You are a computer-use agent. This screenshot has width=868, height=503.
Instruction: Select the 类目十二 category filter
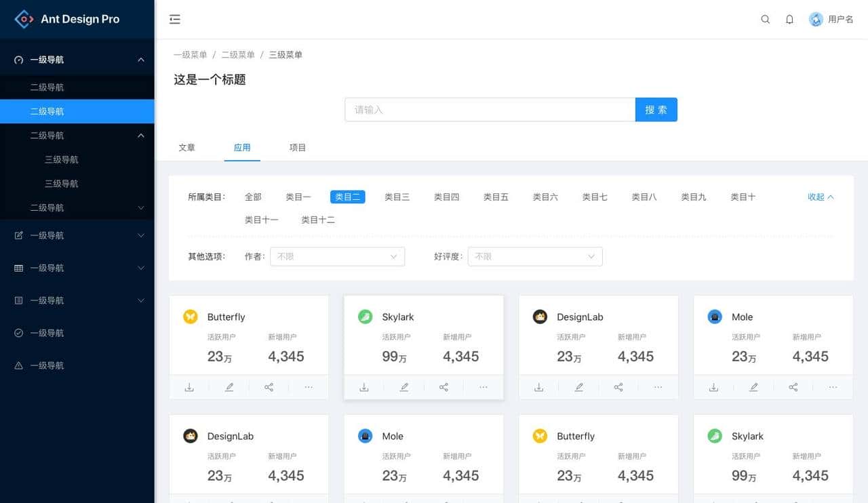click(317, 219)
